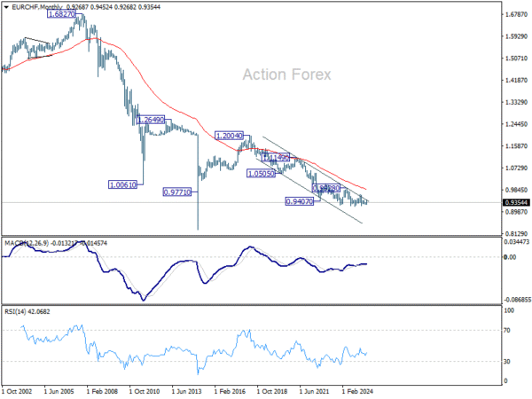
Task: Click the RSI 30 level marker
Action: pyautogui.click(x=506, y=362)
